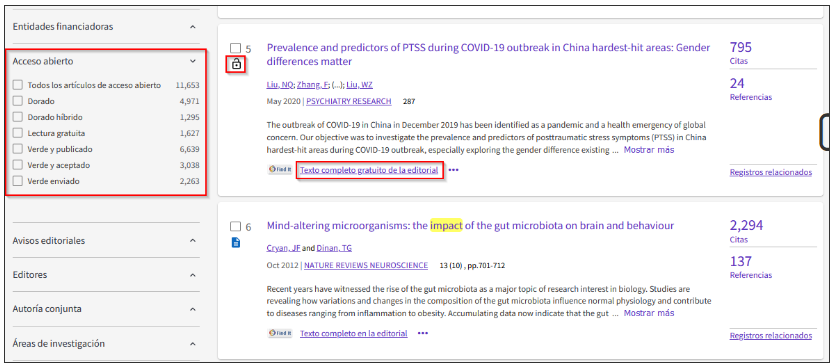Image resolution: width=830 pixels, height=364 pixels.
Task: Click the blue document icon under result 6
Action: pyautogui.click(x=236, y=243)
